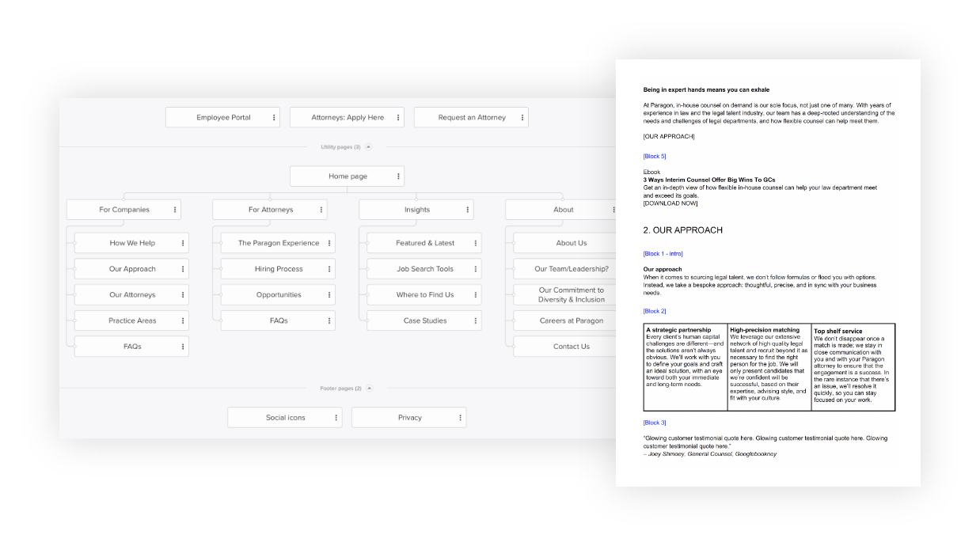The height and width of the screenshot is (546, 980).
Task: Click the [Block 1 - intro] label
Action: [663, 254]
